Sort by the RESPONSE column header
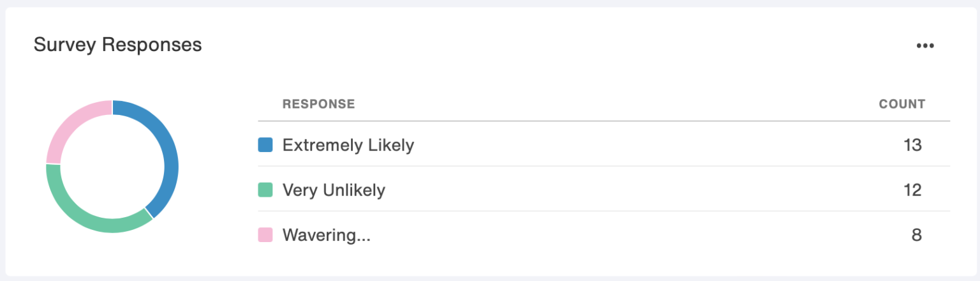This screenshot has width=980, height=281. pos(318,104)
